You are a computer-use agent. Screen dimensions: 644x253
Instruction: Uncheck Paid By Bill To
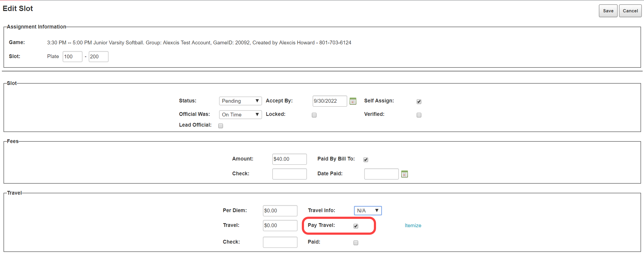coord(366,159)
